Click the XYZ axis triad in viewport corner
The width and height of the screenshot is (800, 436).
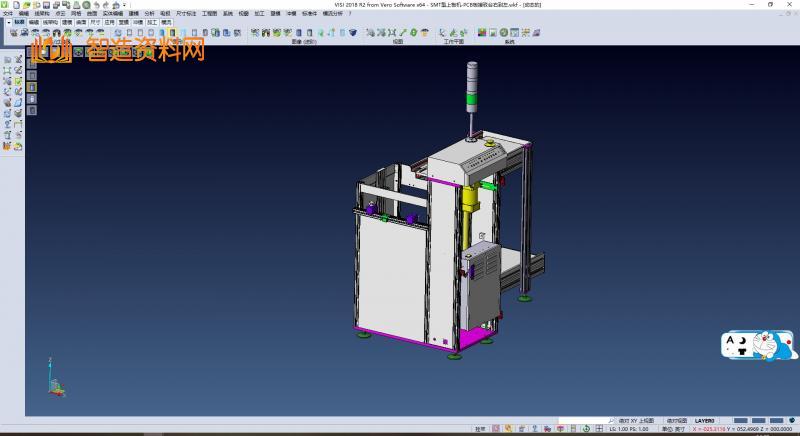(x=53, y=381)
